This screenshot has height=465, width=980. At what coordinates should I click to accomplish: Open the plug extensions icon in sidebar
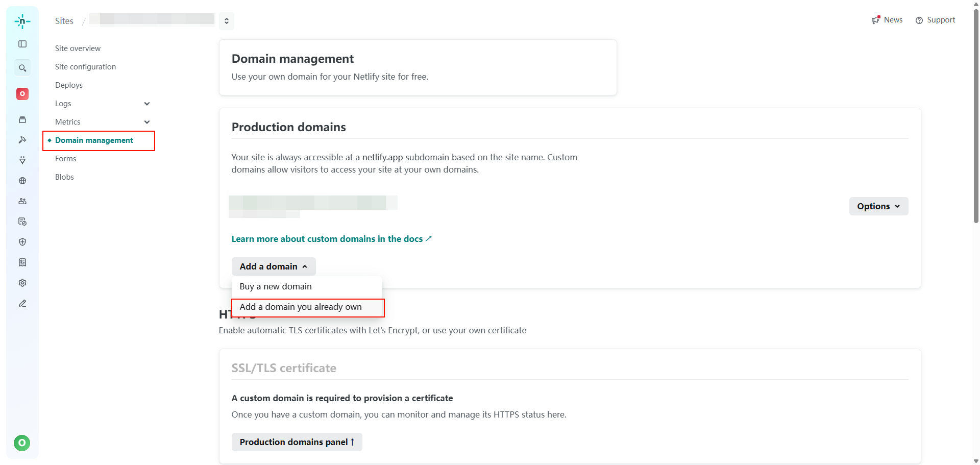coord(22,160)
